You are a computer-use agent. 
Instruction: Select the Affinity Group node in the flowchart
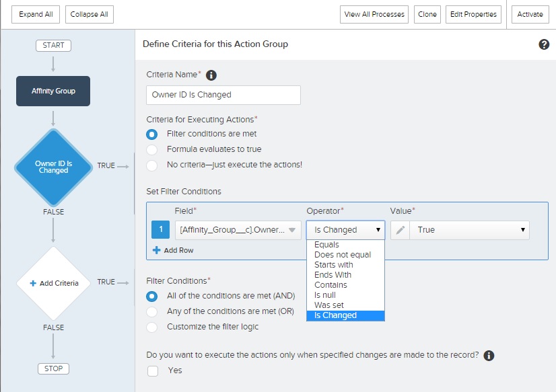pos(53,91)
